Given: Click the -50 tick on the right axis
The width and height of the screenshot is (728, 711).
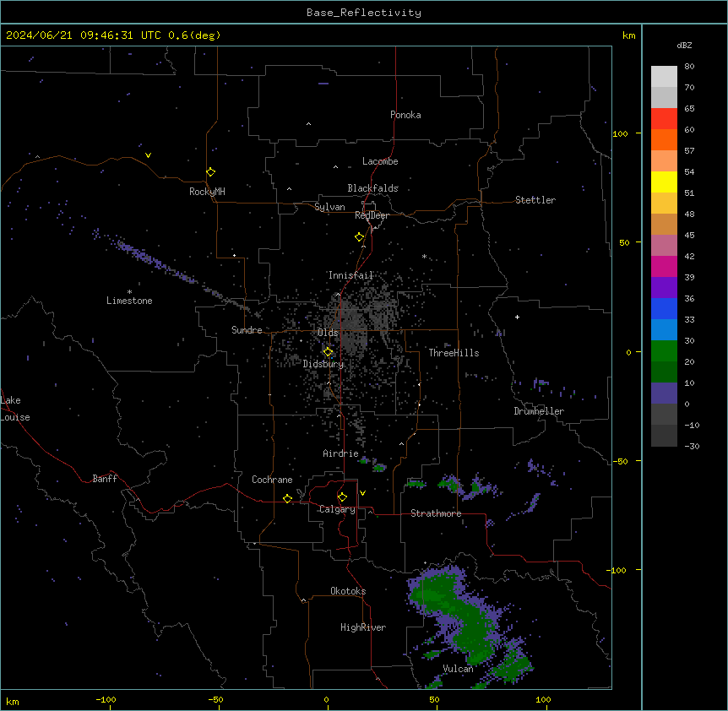Looking at the screenshot, I should (620, 461).
